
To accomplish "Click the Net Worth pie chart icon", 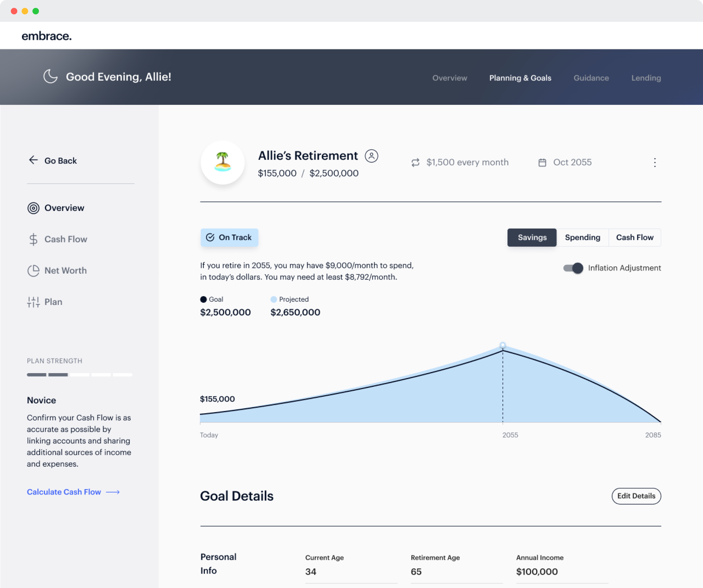I will tap(33, 270).
